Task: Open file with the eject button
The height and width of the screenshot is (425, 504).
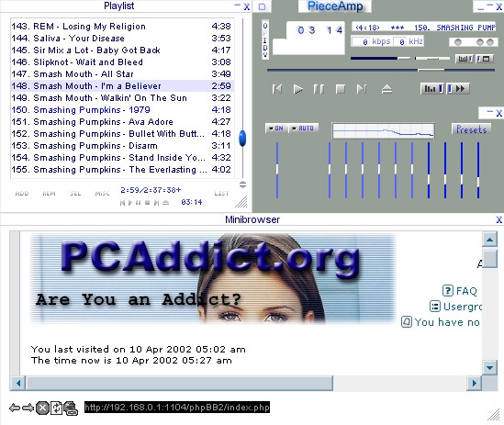Action: 386,89
